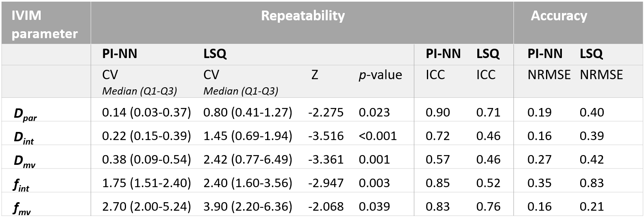Select the LSQ NRMSE value 0.83
Image resolution: width=644 pixels, height=218 pixels.
[592, 183]
